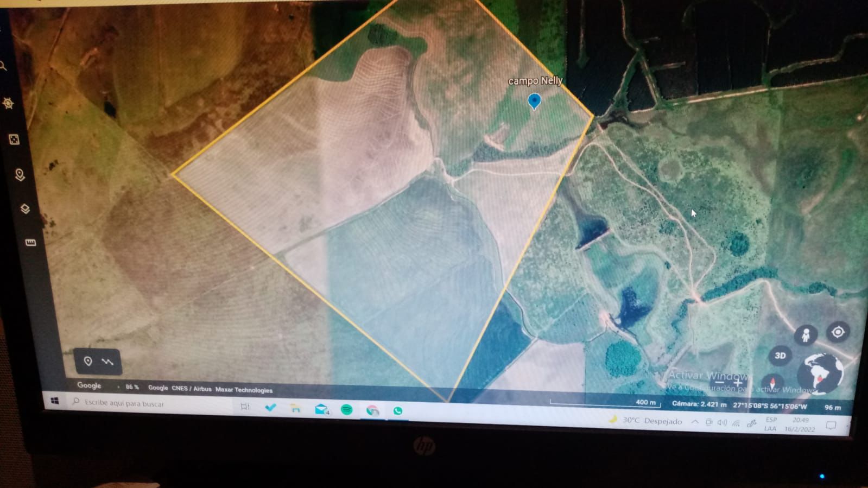868x488 pixels.
Task: Choose the draw line or shape tool
Action: 107,362
